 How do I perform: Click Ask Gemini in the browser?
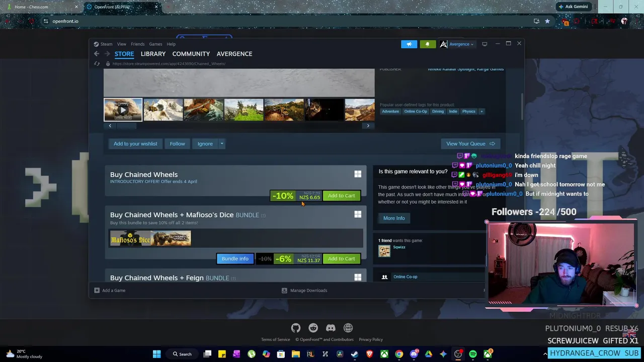coord(573,7)
